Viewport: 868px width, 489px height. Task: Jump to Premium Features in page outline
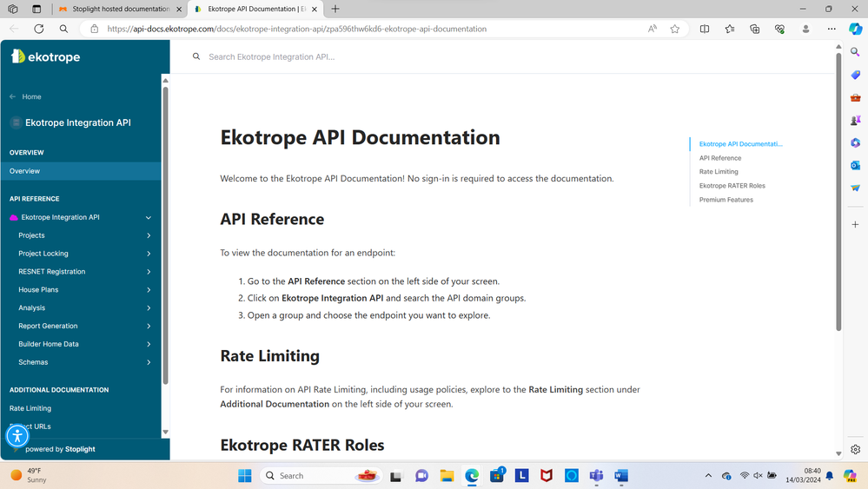coord(726,200)
